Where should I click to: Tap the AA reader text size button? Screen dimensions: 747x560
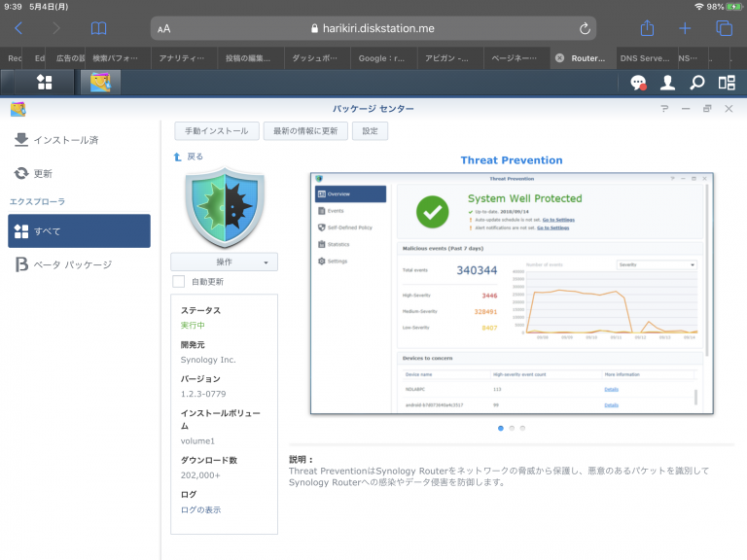tap(163, 28)
